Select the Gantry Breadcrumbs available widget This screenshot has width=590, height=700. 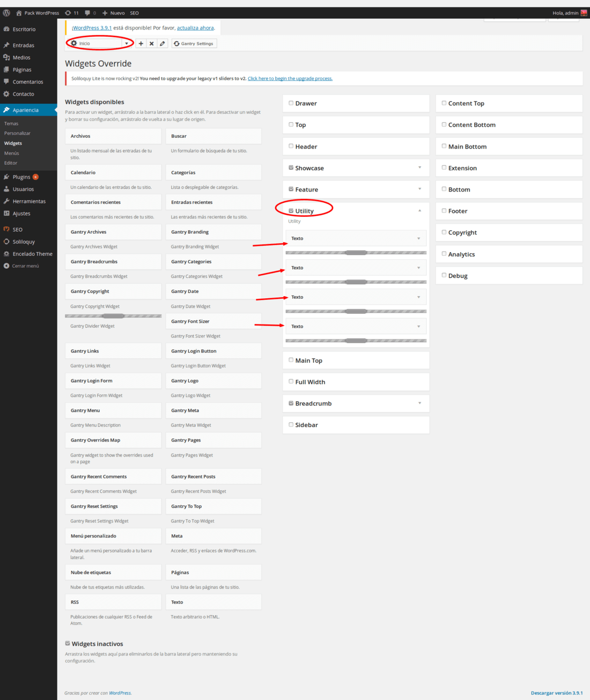[113, 262]
